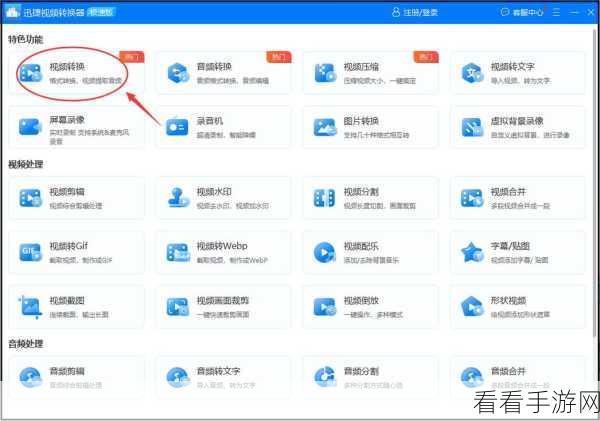Viewport: 600px width, 421px height.
Task: Click the 视频转换 card title text
Action: (x=67, y=67)
